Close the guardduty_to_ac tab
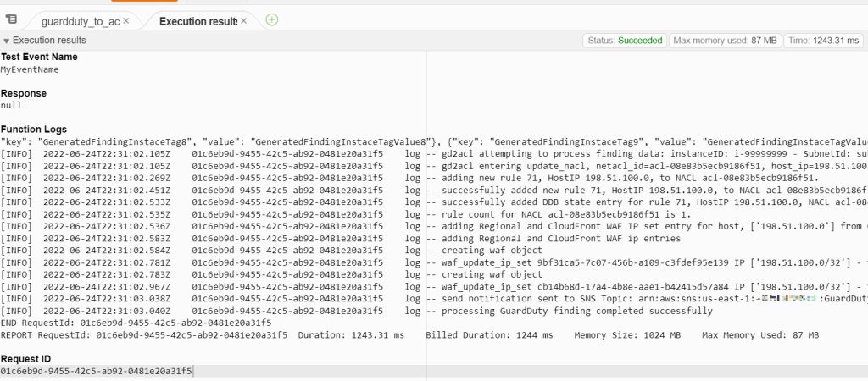 [126, 21]
